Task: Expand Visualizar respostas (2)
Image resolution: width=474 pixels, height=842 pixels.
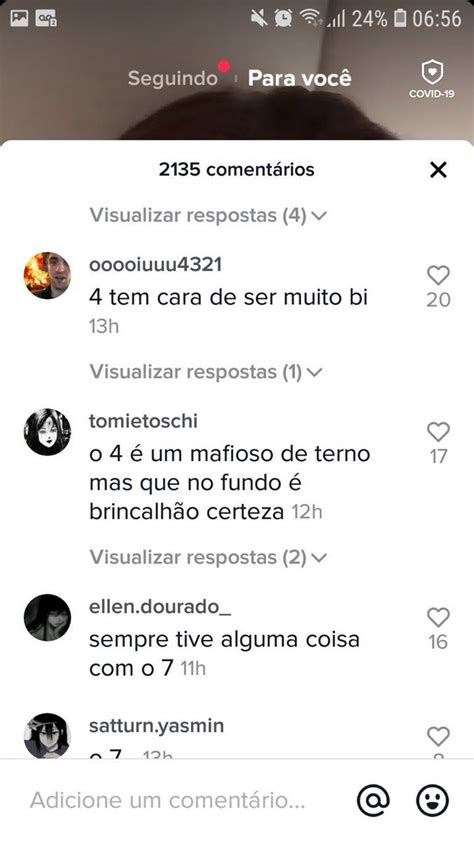Action: tap(208, 557)
